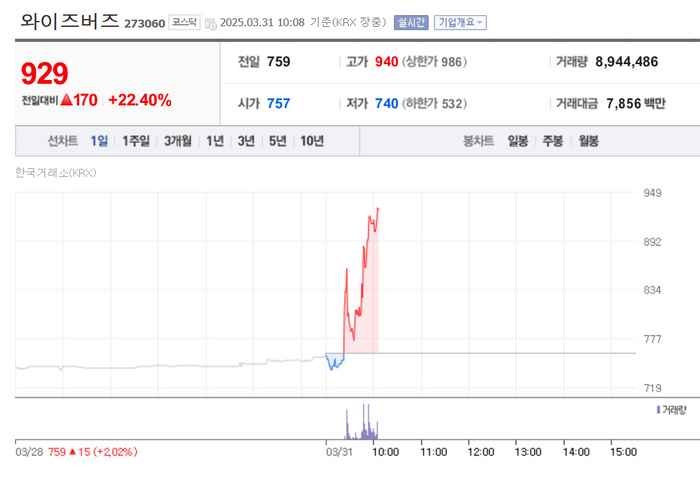This screenshot has width=700, height=480.
Task: Open the 월봉 candle chart
Action: [588, 141]
